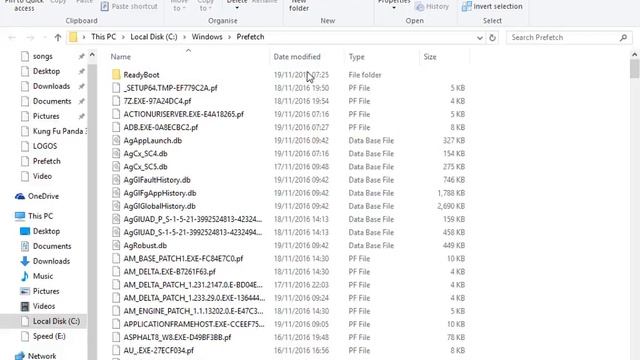The width and height of the screenshot is (640, 360).
Task: Select the ReadyBoot folder icon
Action: click(116, 74)
